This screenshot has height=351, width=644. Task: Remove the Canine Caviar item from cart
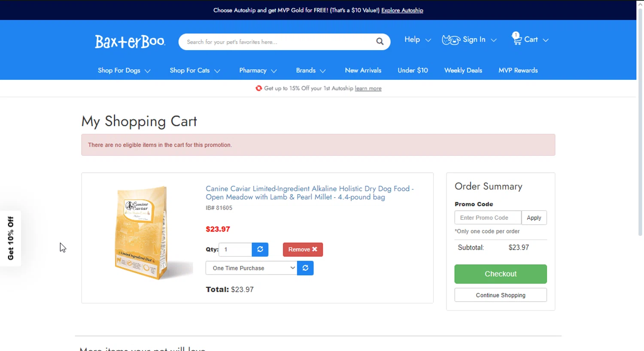(303, 250)
